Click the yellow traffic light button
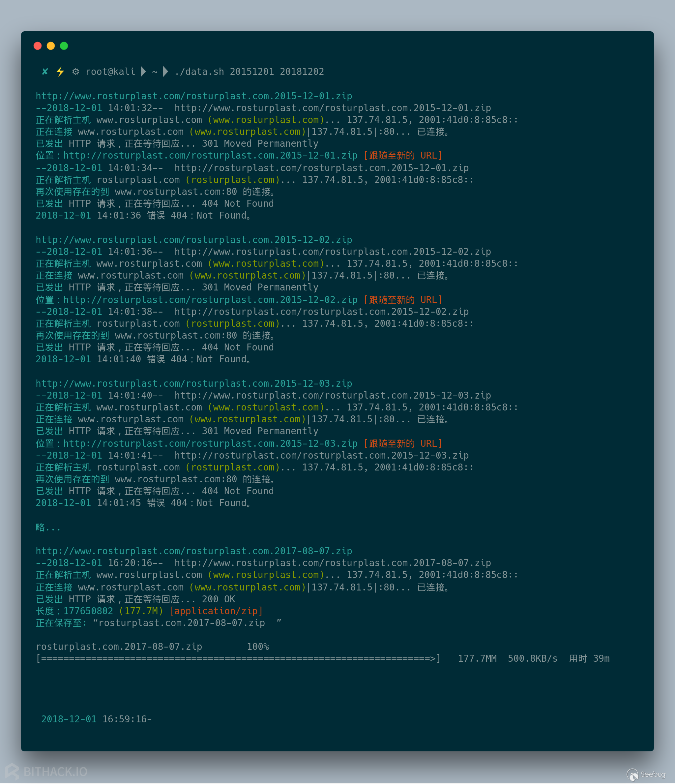 [x=51, y=46]
